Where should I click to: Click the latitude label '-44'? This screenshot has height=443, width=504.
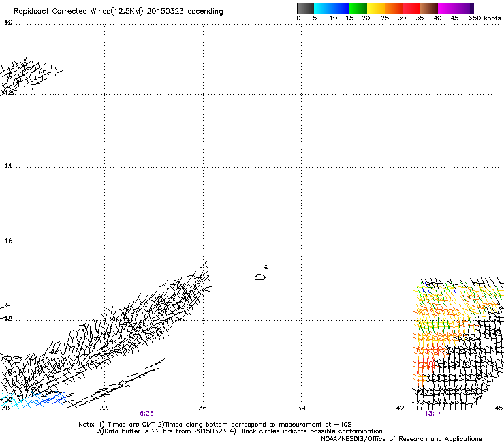[x=6, y=166]
